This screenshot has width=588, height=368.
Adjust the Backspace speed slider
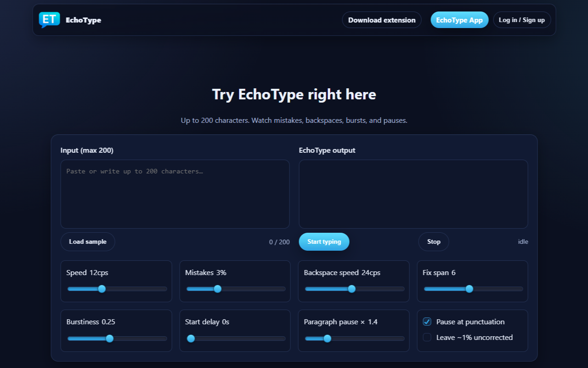[x=355, y=289]
